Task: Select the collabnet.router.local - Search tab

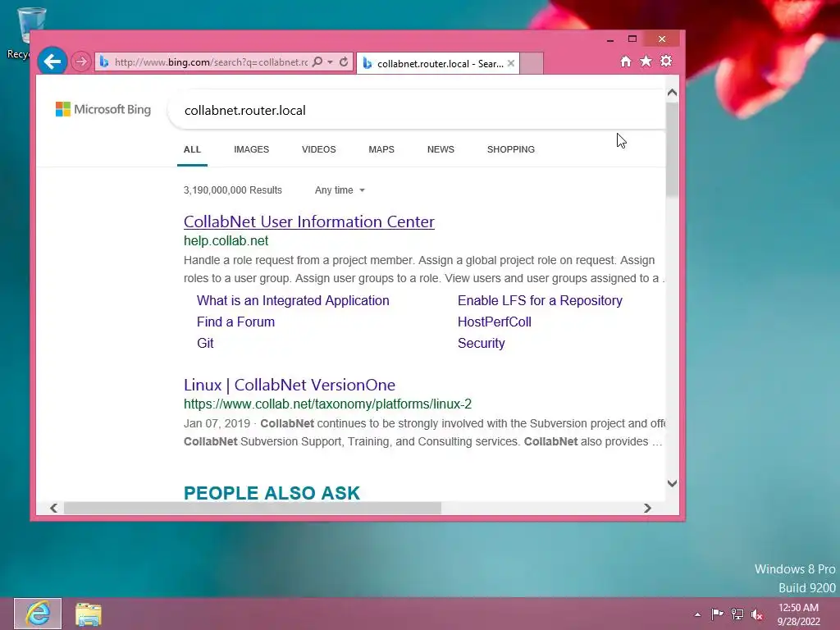Action: (x=437, y=63)
